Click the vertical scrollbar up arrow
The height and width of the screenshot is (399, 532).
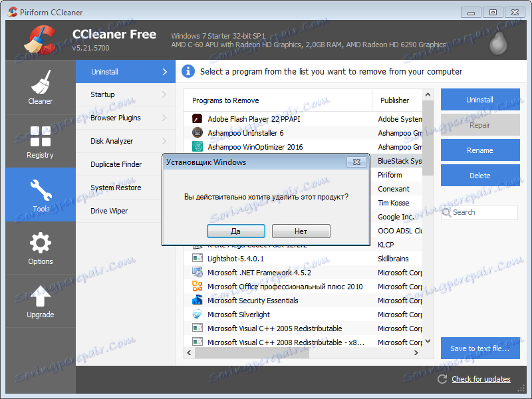[x=428, y=94]
